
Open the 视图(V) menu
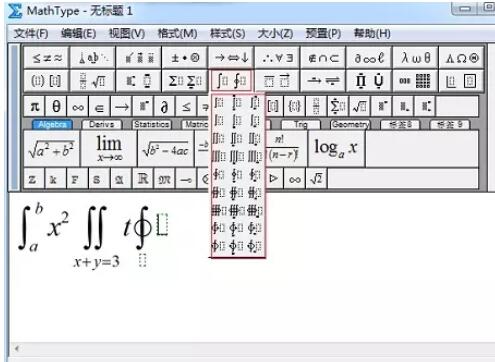127,33
